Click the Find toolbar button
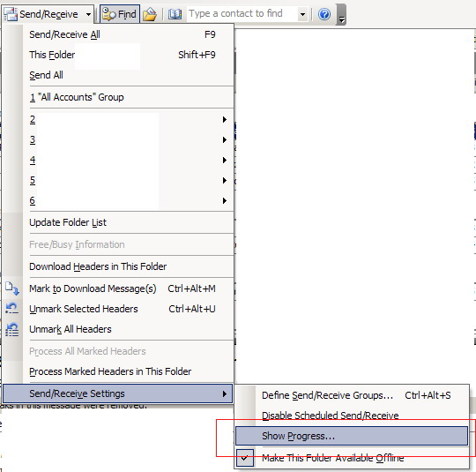476x472 pixels. pos(120,14)
